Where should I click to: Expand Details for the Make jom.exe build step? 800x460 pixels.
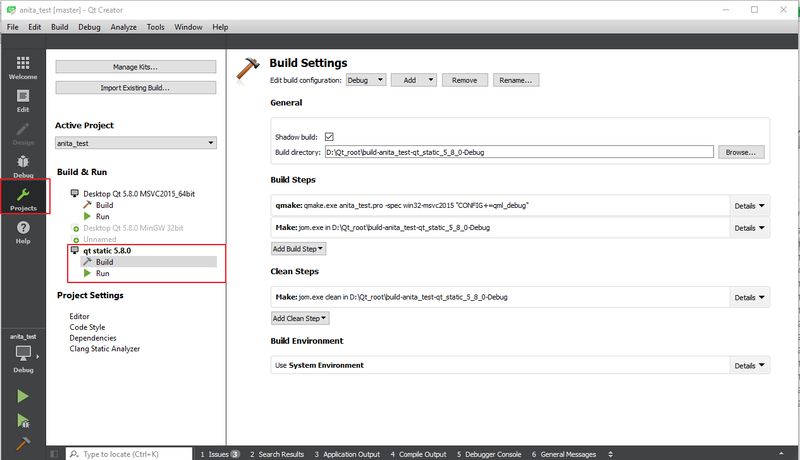(749, 228)
